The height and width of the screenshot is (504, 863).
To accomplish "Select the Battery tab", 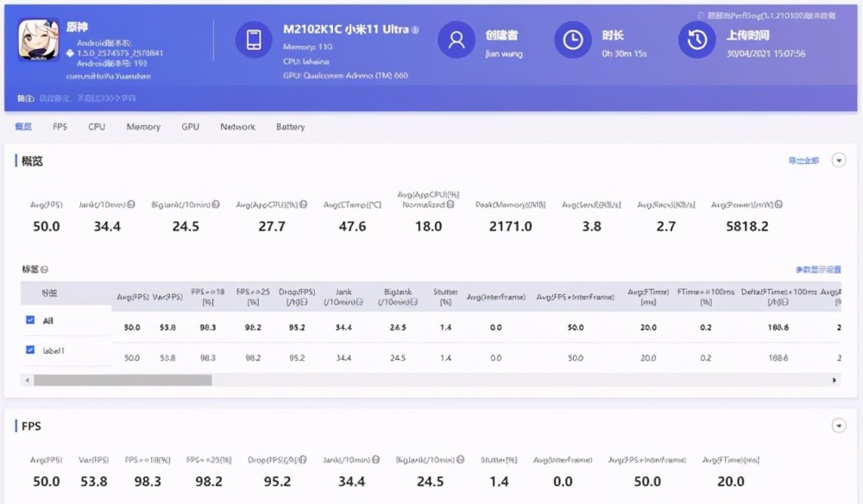I will tap(290, 127).
